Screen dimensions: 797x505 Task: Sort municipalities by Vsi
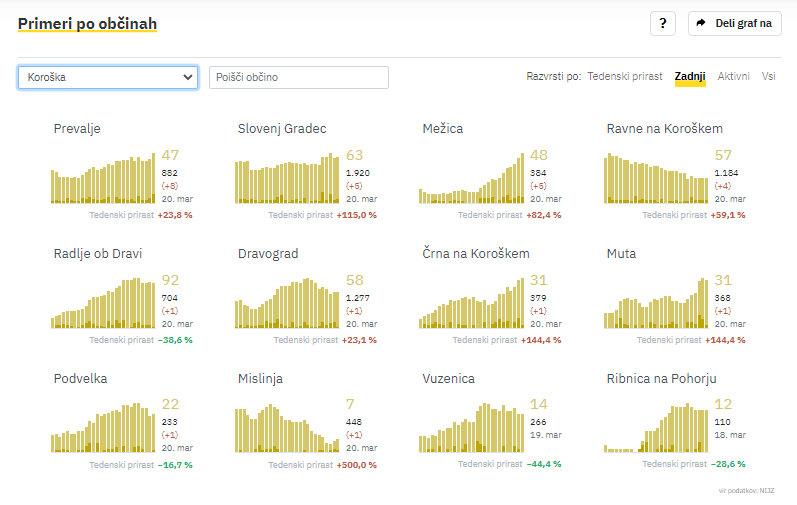(768, 76)
